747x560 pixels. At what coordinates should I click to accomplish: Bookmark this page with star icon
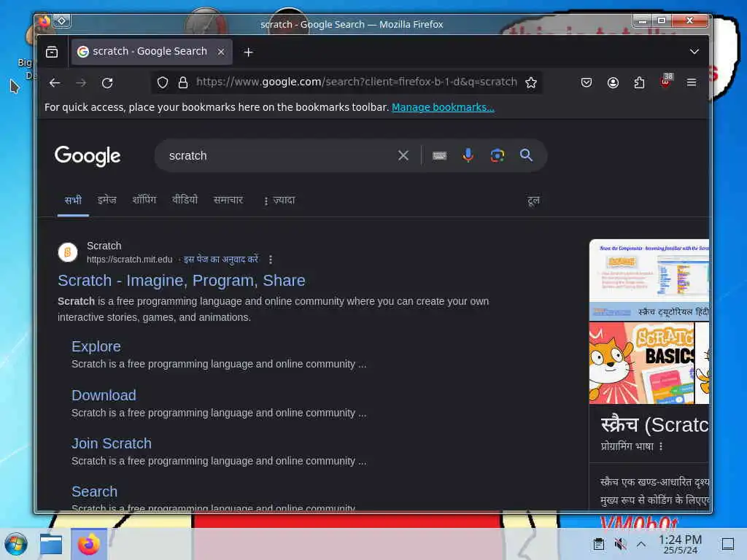pyautogui.click(x=531, y=82)
